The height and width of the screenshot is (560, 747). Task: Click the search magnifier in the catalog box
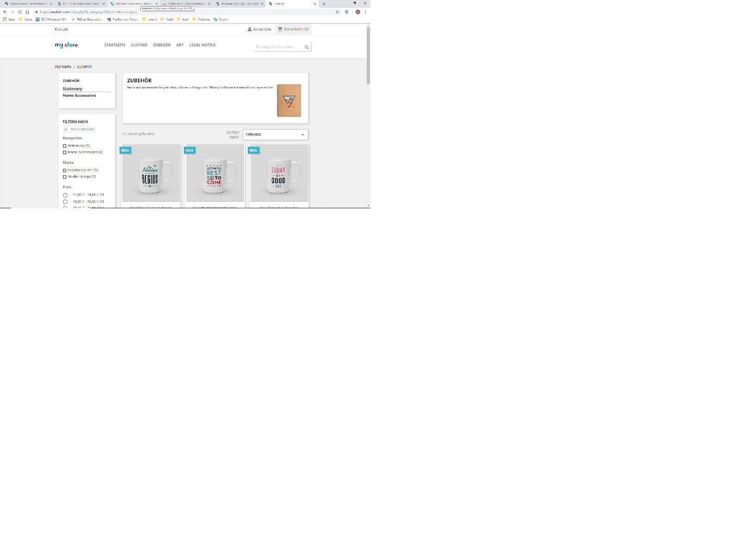[307, 47]
